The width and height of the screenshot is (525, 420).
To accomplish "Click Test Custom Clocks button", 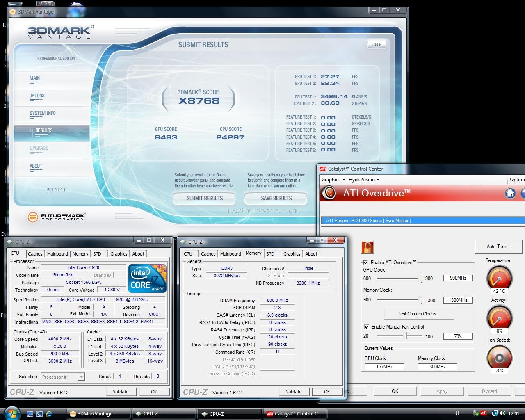I will coord(419,314).
